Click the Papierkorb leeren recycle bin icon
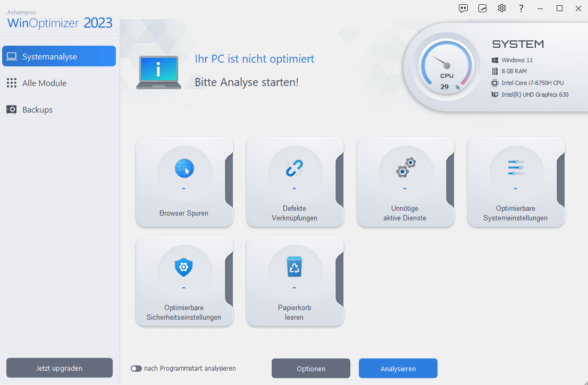The width and height of the screenshot is (588, 385). [x=294, y=268]
